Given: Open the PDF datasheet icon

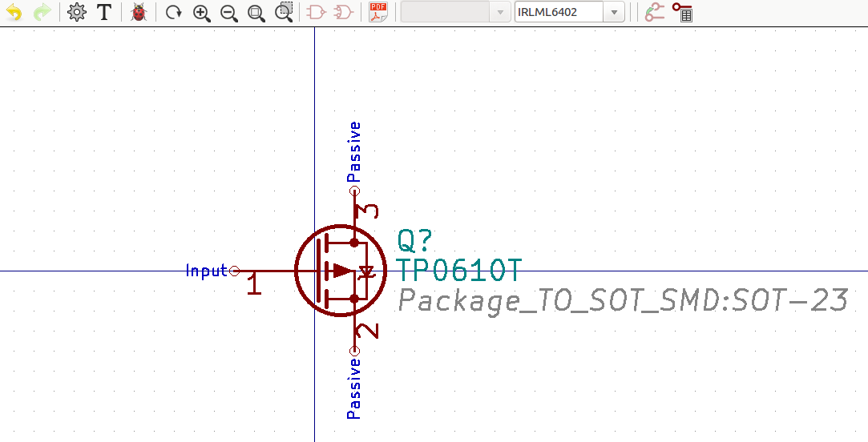Looking at the screenshot, I should [378, 12].
